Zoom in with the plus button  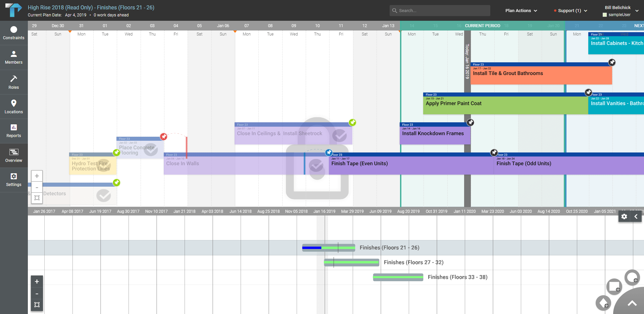point(37,176)
